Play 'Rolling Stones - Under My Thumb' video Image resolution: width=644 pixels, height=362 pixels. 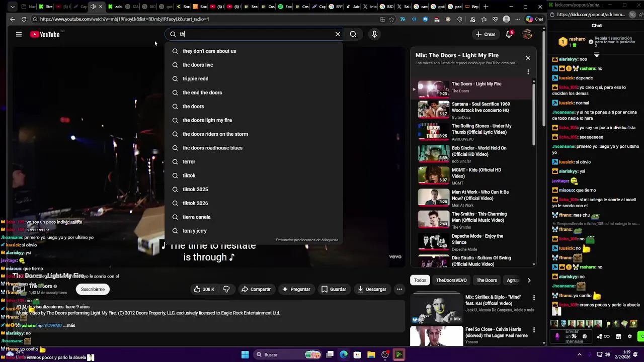471,132
